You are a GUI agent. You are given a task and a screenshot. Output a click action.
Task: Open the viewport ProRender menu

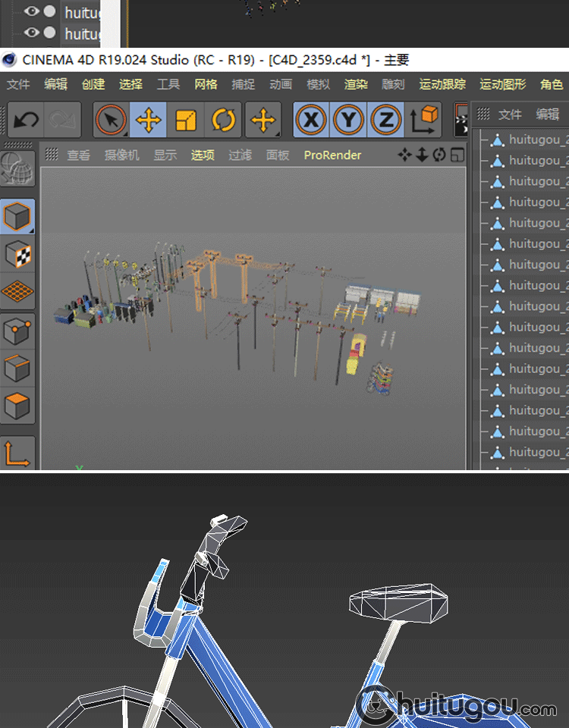point(332,155)
